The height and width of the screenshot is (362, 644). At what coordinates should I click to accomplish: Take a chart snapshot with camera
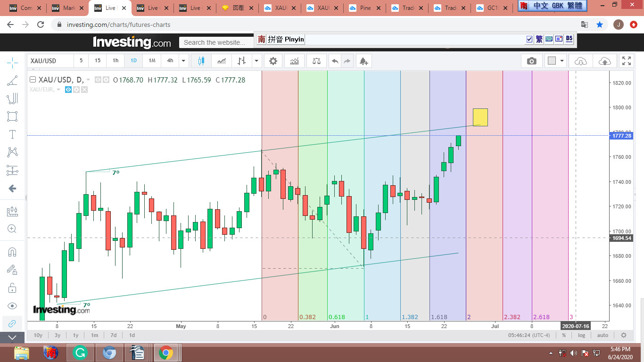(531, 61)
